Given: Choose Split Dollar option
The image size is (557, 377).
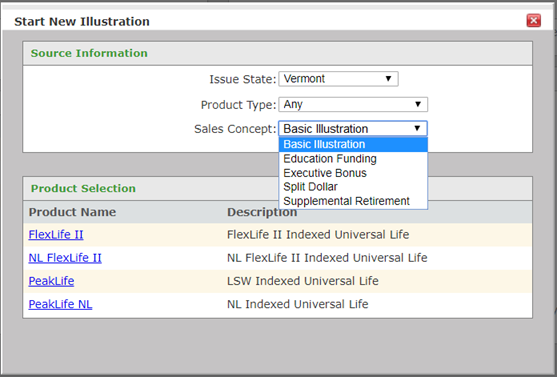Looking at the screenshot, I should 353,187.
